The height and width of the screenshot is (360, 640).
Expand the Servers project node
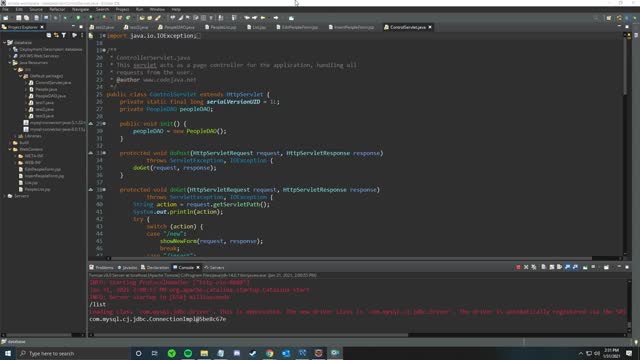4,196
